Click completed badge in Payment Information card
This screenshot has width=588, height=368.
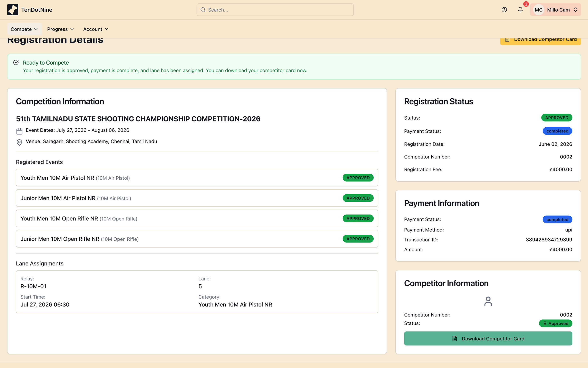[557, 219]
